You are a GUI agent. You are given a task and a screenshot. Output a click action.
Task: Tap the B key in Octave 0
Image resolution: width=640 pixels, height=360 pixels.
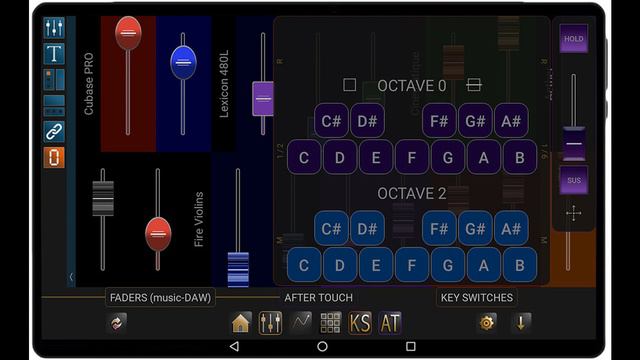pos(520,157)
